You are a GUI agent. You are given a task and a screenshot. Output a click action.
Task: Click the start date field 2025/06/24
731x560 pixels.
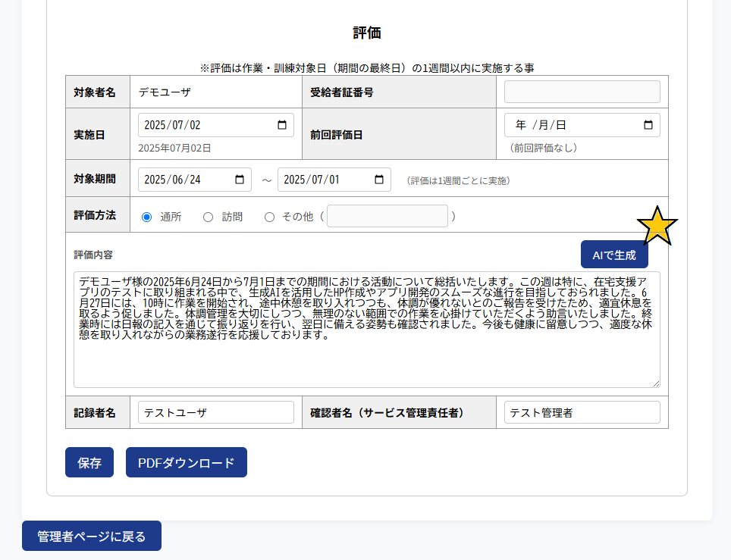click(x=195, y=180)
